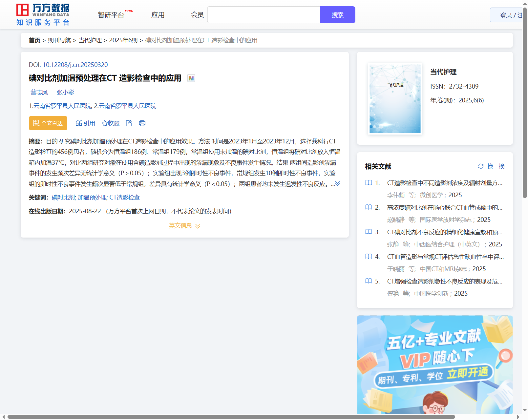Open author link 普志凤
Image resolution: width=528 pixels, height=420 pixels.
[x=39, y=92]
